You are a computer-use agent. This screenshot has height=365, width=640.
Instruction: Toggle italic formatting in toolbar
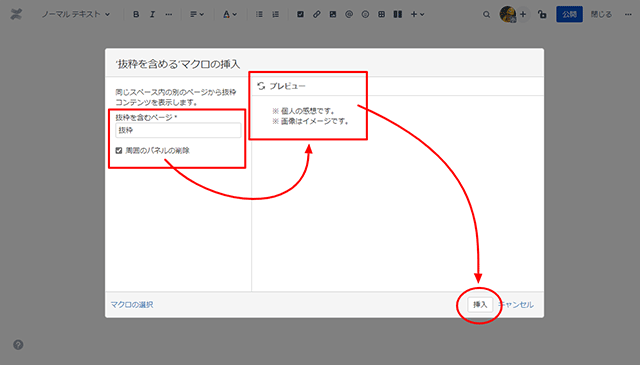[152, 14]
